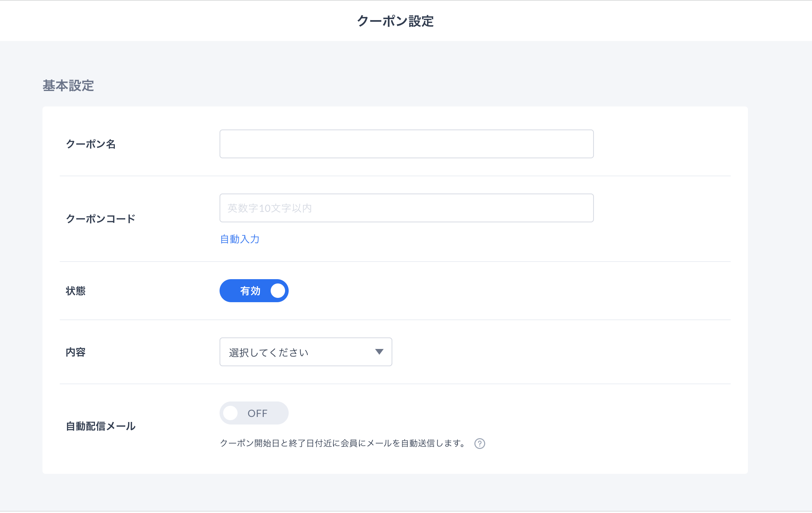Viewport: 812px width, 513px height.
Task: Click the 基本設定 section heading
Action: point(68,86)
